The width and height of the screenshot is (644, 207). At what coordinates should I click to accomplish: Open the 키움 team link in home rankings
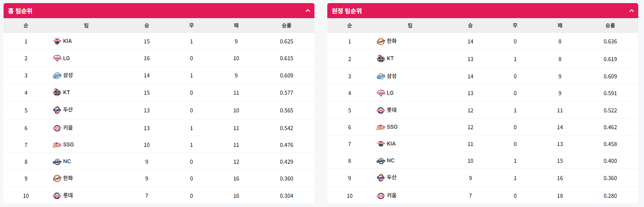point(68,128)
